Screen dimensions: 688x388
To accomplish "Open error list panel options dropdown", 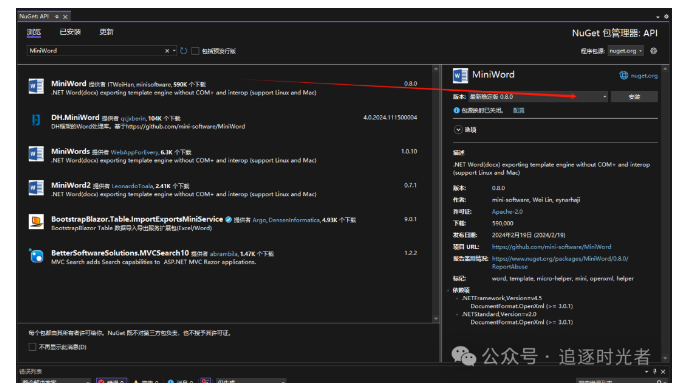I will (x=646, y=371).
